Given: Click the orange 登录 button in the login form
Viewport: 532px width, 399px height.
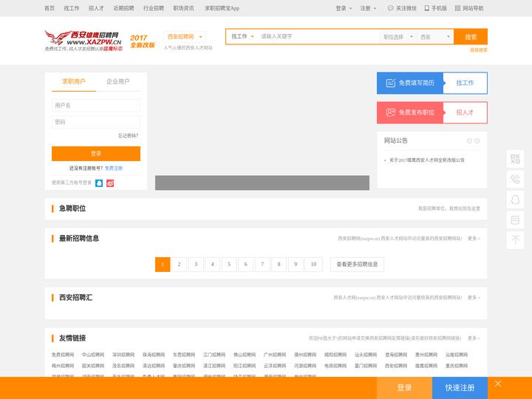Looking at the screenshot, I should click(x=96, y=154).
